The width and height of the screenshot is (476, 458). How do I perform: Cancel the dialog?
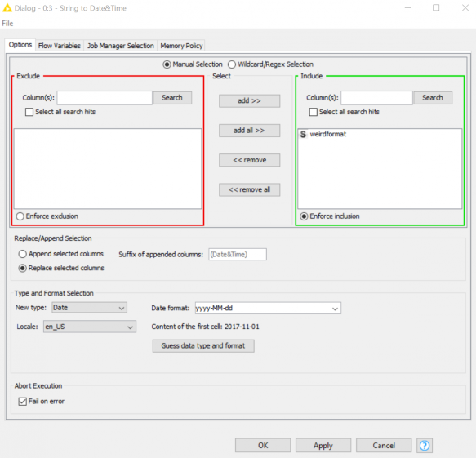pos(384,446)
